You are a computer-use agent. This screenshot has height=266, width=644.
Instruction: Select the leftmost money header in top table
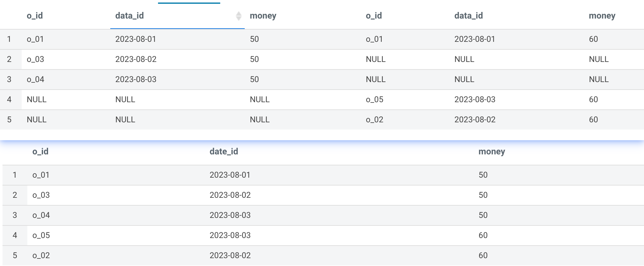coord(263,16)
